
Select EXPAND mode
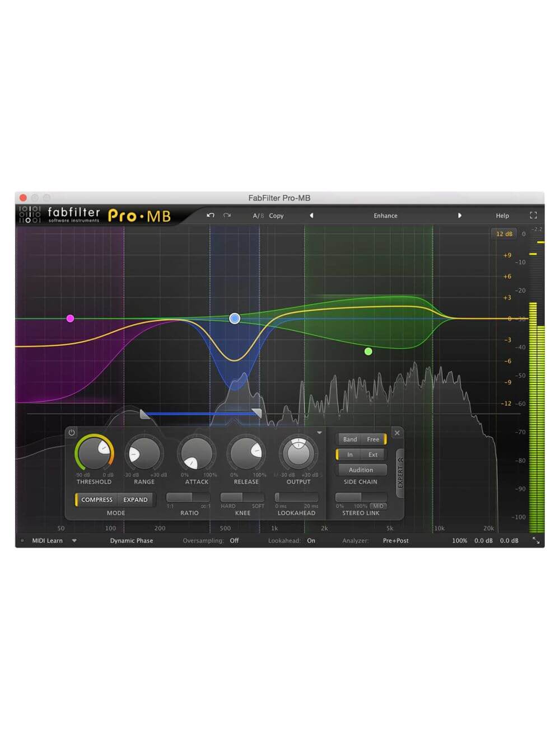click(x=135, y=499)
